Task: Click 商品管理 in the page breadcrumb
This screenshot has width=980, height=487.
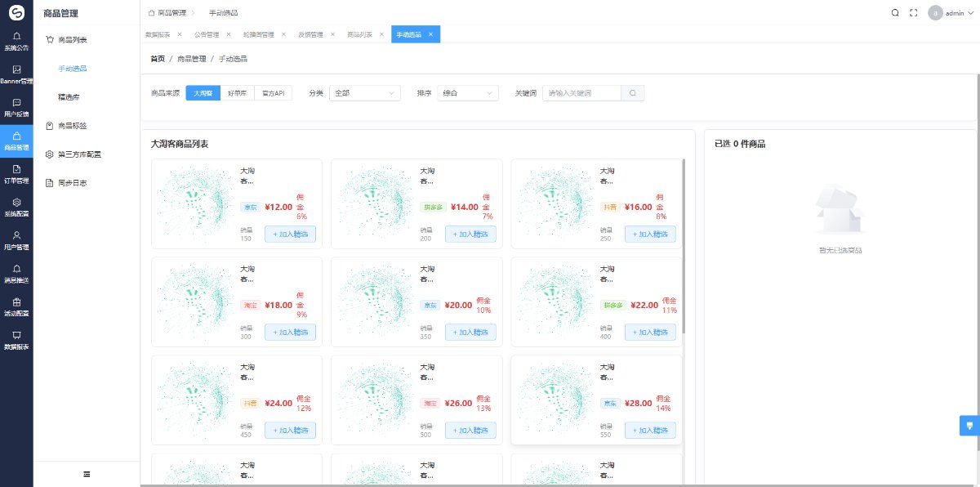Action: (x=190, y=59)
